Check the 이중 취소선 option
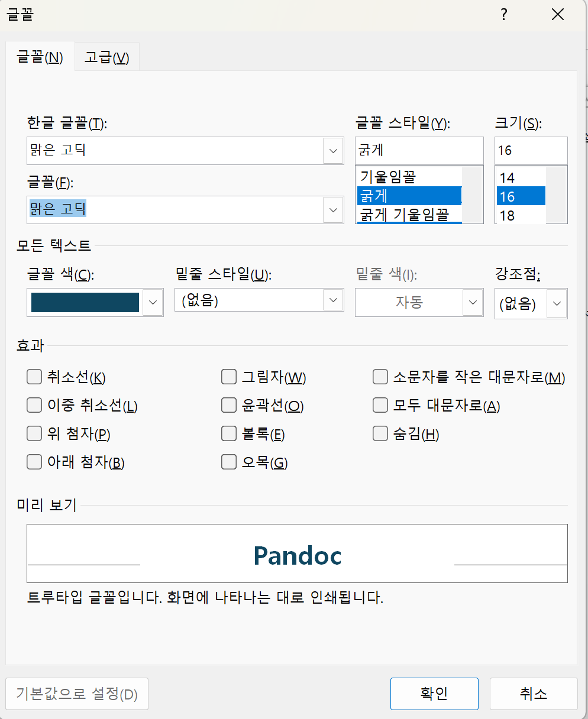588x719 pixels. [34, 405]
